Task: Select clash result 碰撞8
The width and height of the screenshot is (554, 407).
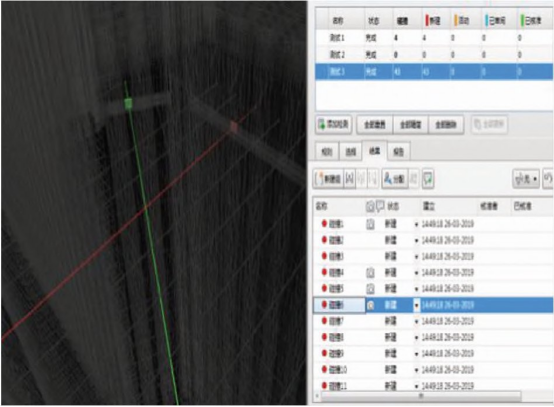Action: click(433, 338)
